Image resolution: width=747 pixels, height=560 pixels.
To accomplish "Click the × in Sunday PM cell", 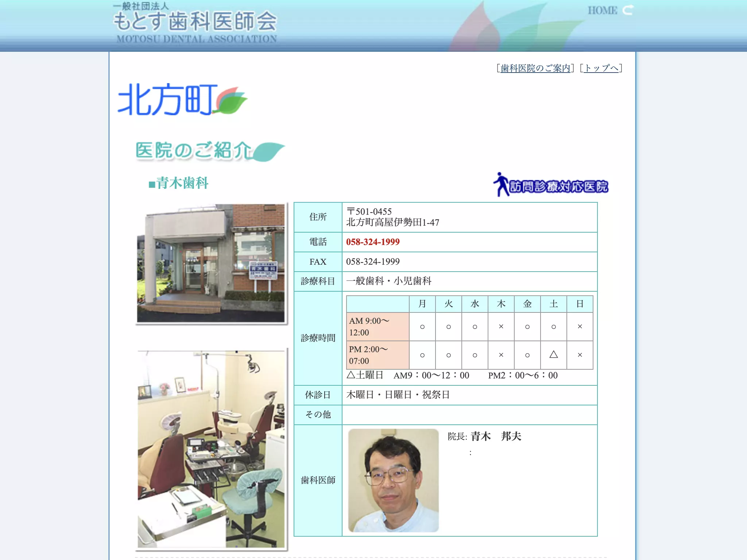I will tap(580, 355).
